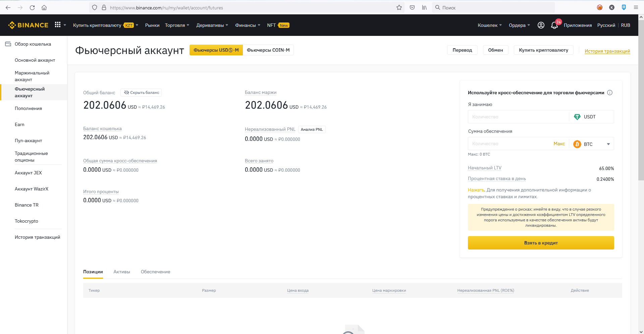Open the NFT New menu item
This screenshot has height=334, width=644.
click(278, 25)
